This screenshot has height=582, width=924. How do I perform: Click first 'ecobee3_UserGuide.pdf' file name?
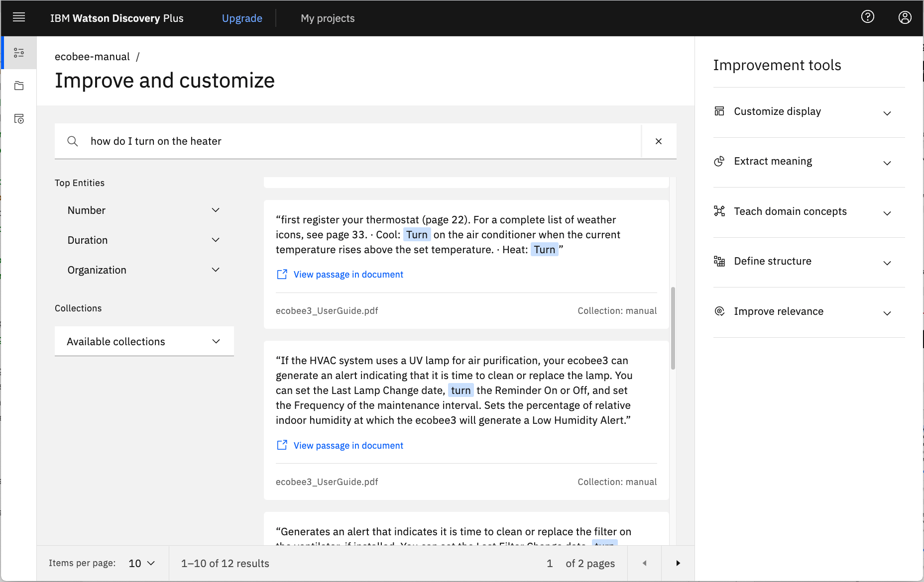pyautogui.click(x=327, y=311)
